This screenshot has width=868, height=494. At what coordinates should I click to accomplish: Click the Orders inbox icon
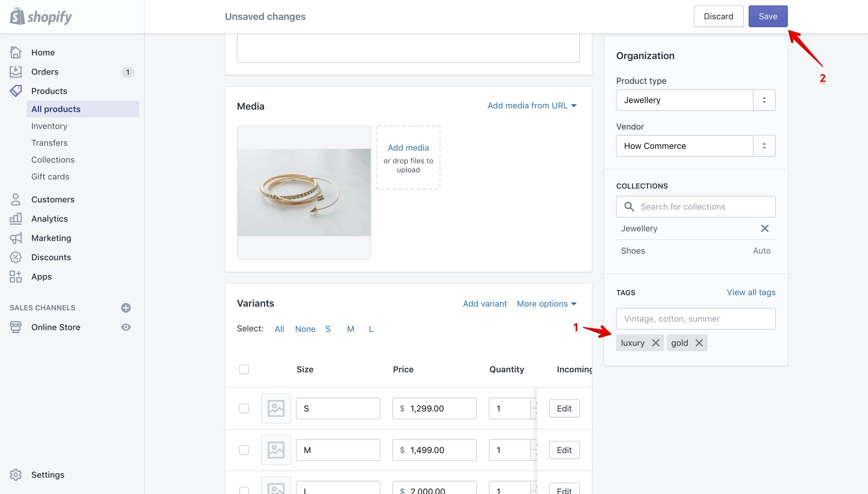(16, 72)
